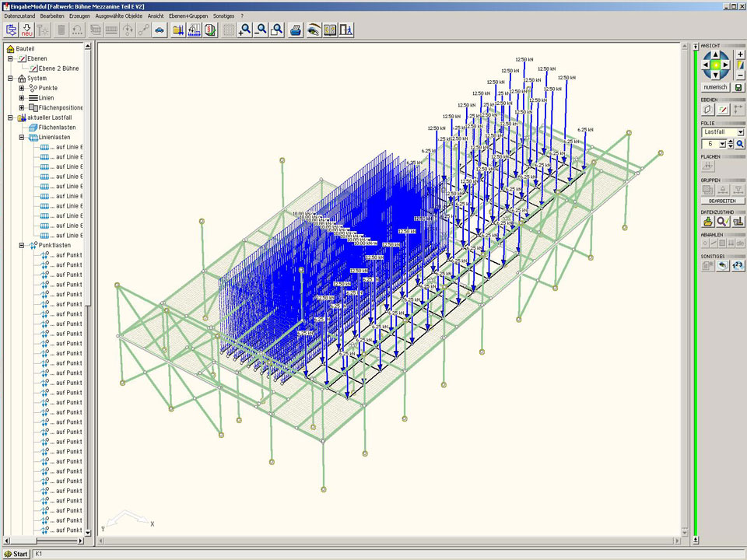Click the magnifier icon in Folie section
Viewport: 747px width, 560px height.
coord(740,144)
